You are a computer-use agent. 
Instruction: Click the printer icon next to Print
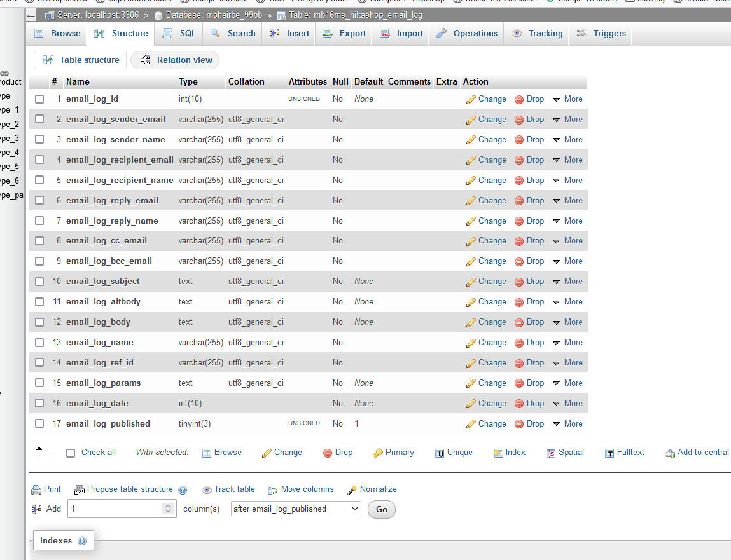coord(36,489)
